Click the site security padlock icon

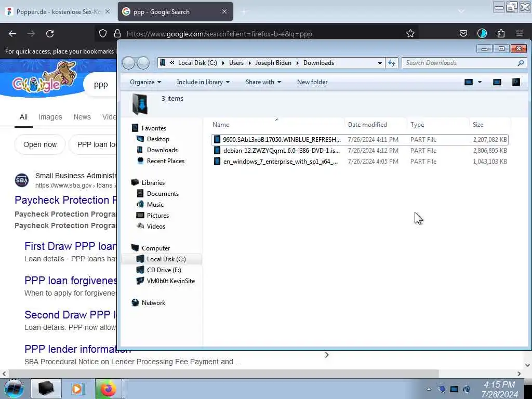[117, 33]
